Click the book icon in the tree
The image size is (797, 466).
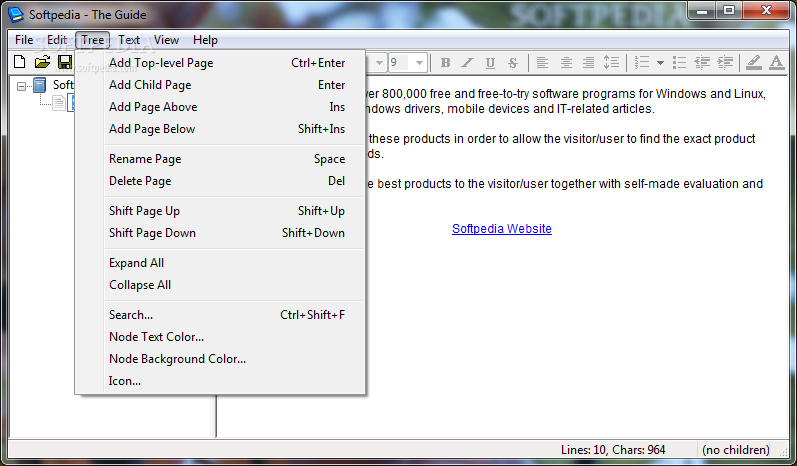click(40, 85)
